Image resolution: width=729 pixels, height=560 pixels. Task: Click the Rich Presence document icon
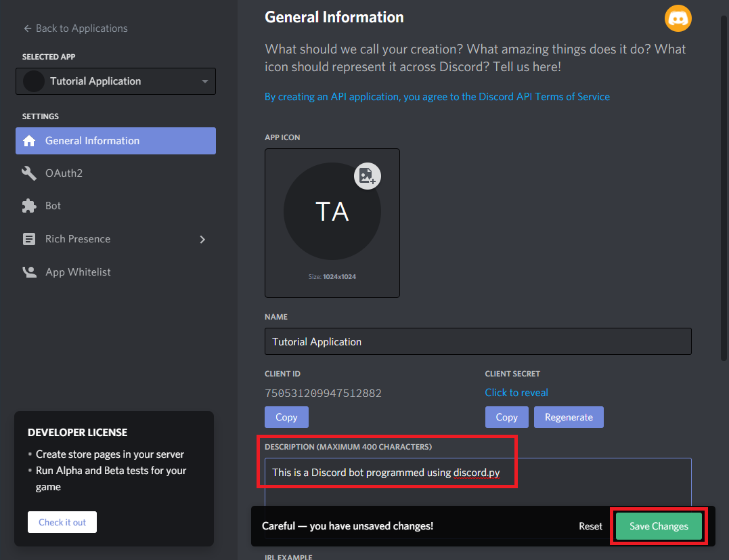click(x=29, y=239)
